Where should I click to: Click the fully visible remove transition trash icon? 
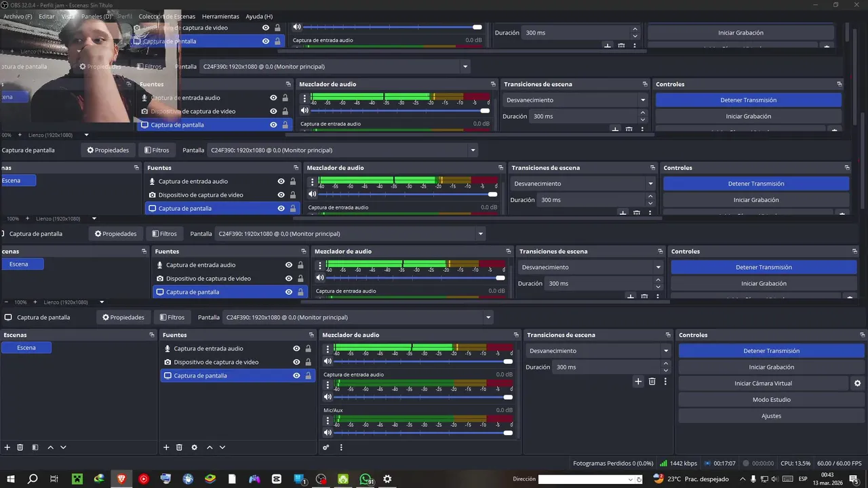point(652,382)
